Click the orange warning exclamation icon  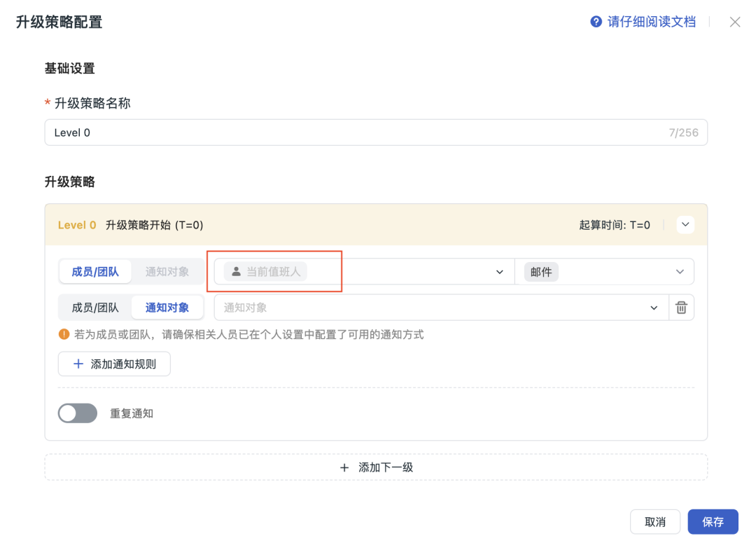tap(64, 334)
